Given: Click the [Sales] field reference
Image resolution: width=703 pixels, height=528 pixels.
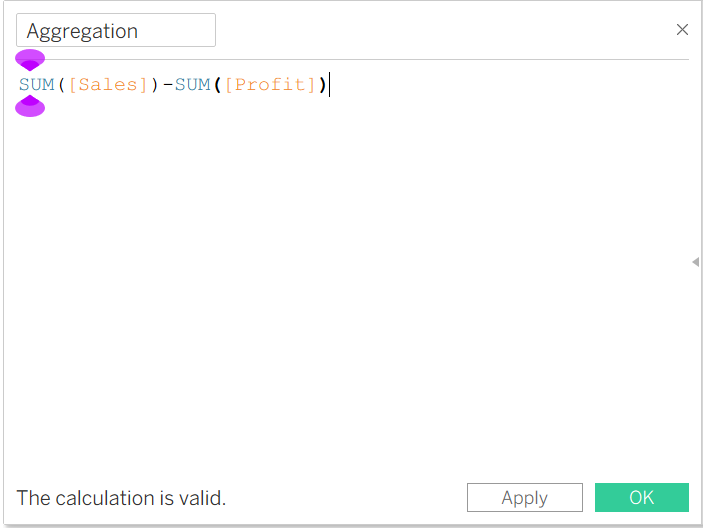Looking at the screenshot, I should (108, 84).
